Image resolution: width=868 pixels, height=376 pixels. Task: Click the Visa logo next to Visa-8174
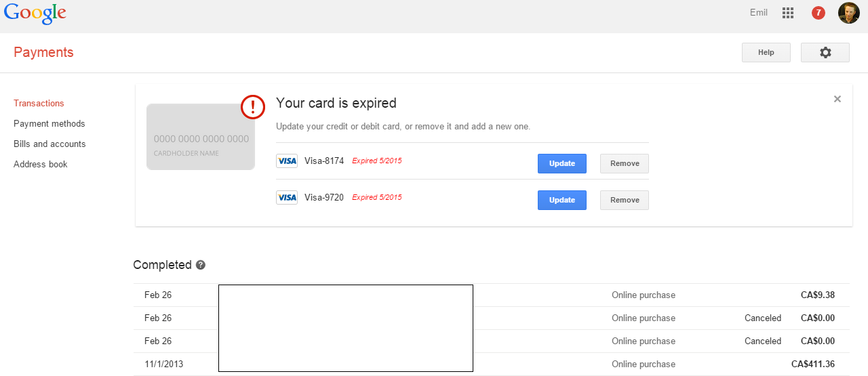coord(287,161)
